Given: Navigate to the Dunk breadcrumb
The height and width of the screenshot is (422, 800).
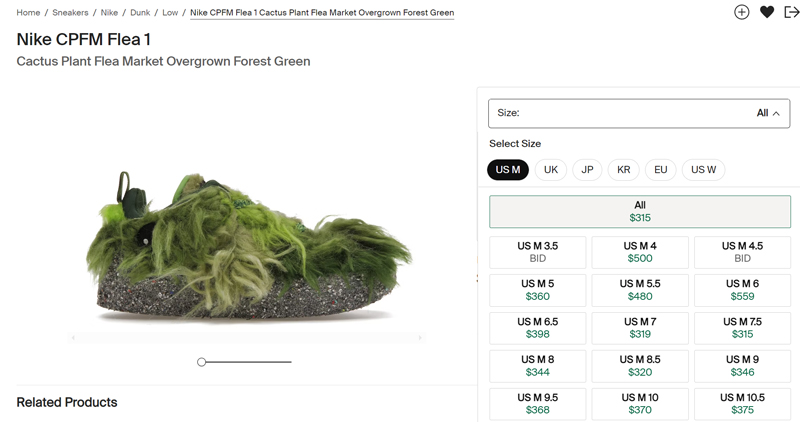Looking at the screenshot, I should [x=140, y=13].
